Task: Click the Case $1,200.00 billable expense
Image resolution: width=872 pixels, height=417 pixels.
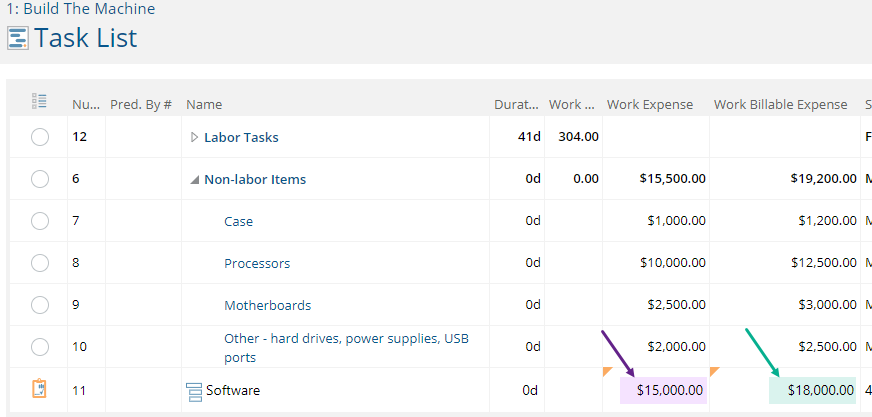Action: 828,221
